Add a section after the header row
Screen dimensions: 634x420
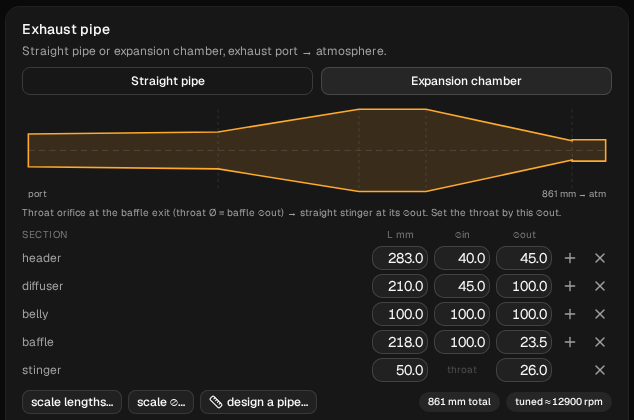[570, 258]
